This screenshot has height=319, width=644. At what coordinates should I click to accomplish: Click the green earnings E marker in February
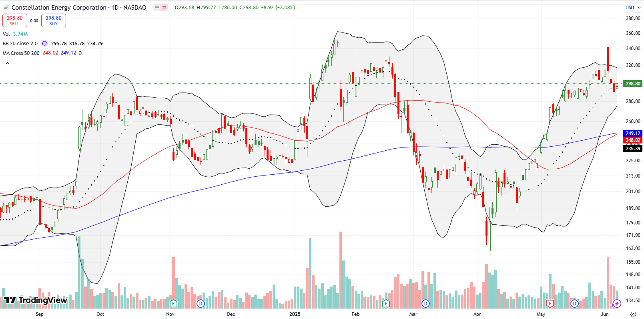coord(386,303)
